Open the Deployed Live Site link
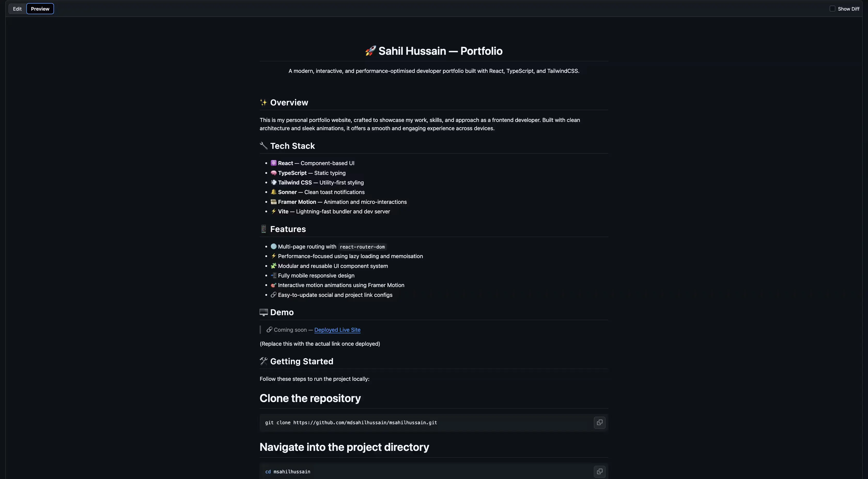The width and height of the screenshot is (868, 479). [337, 330]
